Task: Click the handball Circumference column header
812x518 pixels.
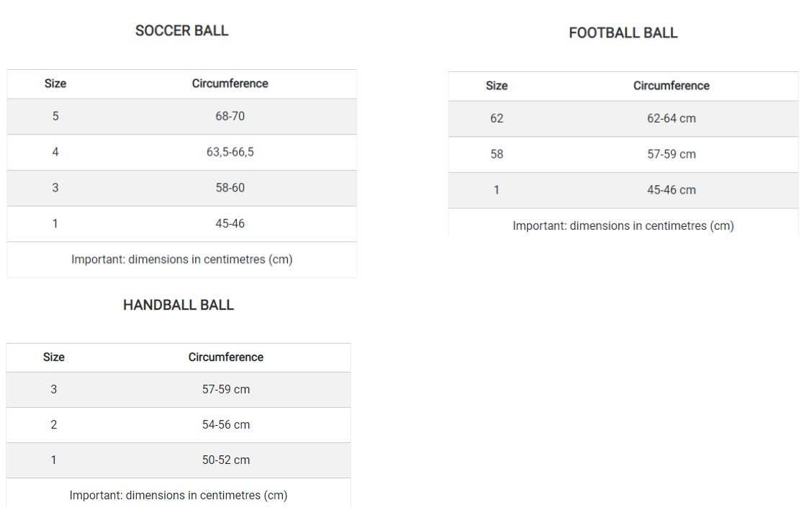Action: click(x=225, y=357)
